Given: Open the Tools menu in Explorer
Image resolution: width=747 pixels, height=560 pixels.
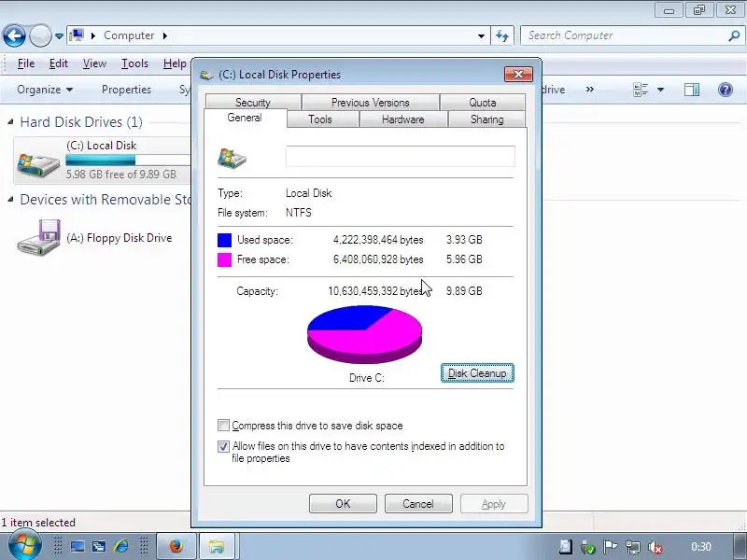Looking at the screenshot, I should [134, 63].
